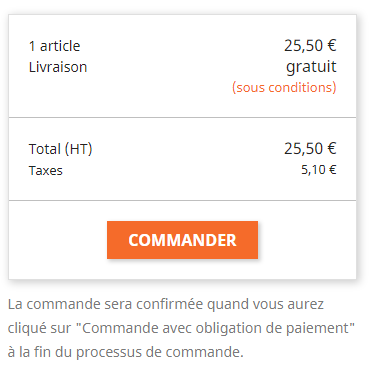Viewport: 373px width, 371px height.
Task: Open the (sous conditions) delivery terms link
Action: [x=284, y=88]
